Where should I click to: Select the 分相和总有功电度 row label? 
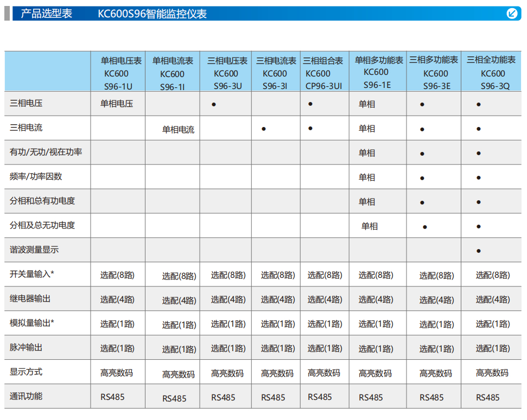(42, 201)
